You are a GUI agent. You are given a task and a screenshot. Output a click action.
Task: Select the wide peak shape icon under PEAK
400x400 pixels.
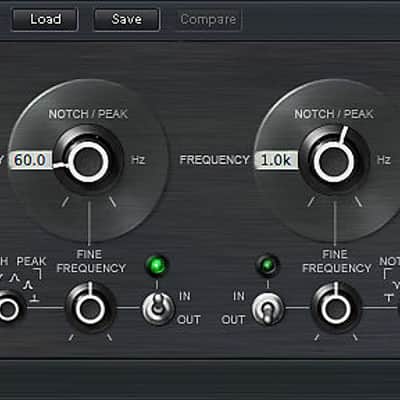14,277
